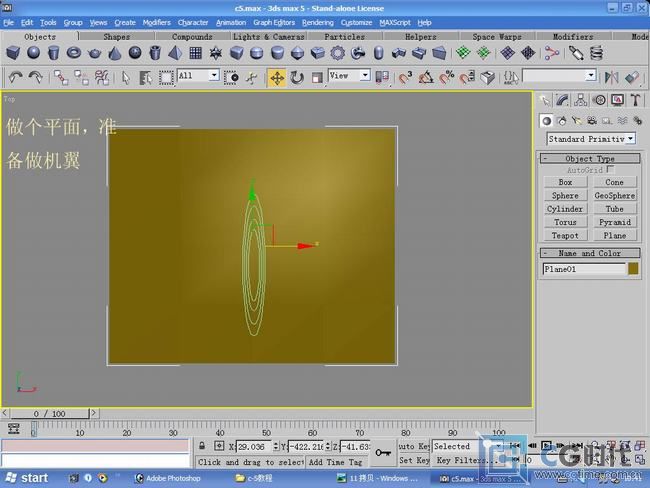
Task: Click the Redo arrow in main toolbar
Action: (x=36, y=78)
